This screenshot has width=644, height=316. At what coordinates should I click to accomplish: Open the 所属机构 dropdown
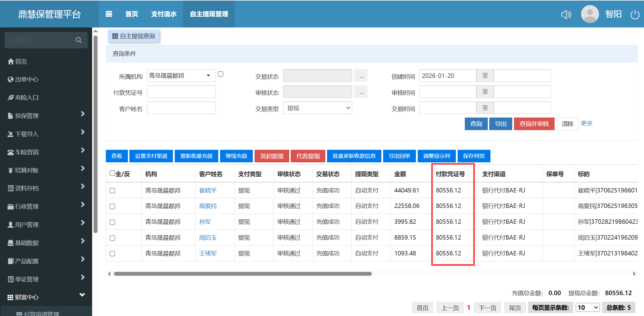click(x=181, y=76)
